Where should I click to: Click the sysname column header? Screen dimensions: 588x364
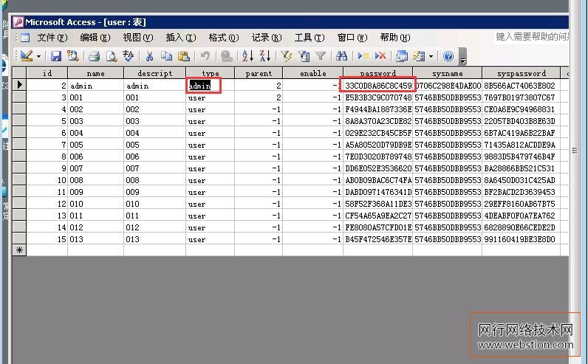point(447,73)
